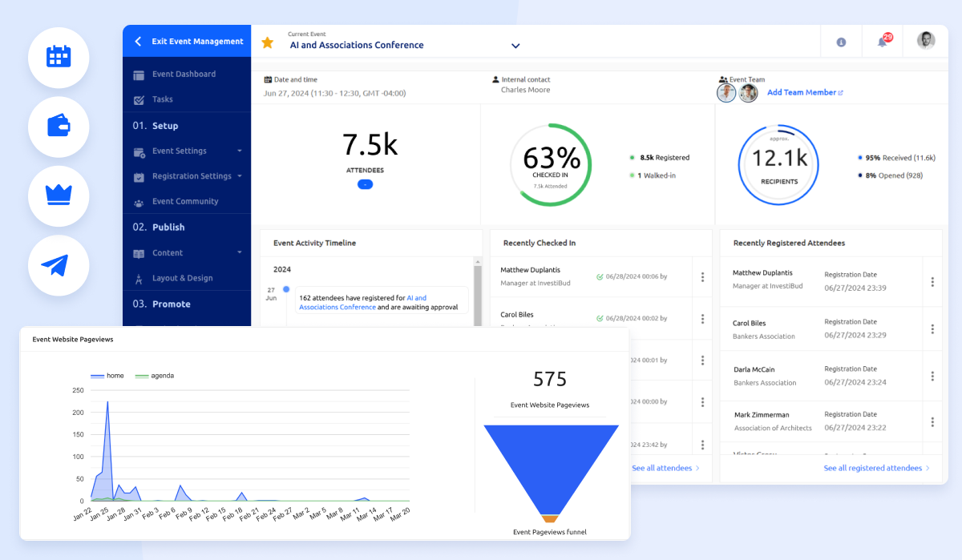Toggle the agenda series in chart legend
The width and height of the screenshot is (962, 560).
tap(154, 375)
